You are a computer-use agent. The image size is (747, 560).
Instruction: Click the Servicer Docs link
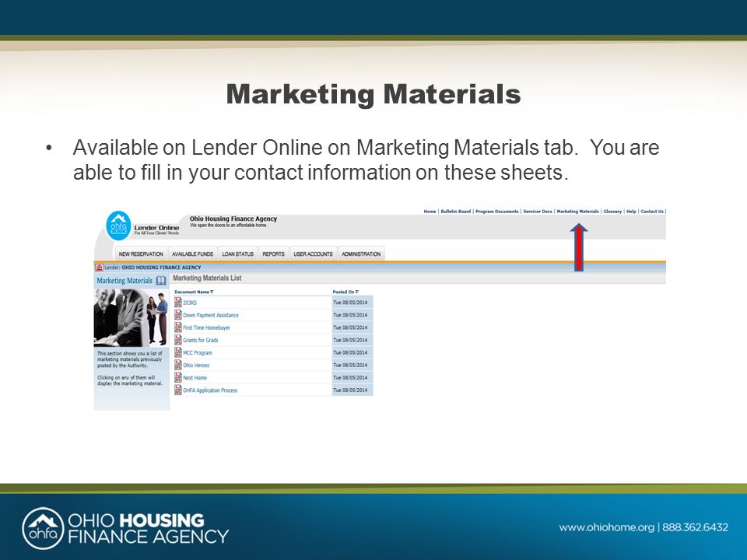pyautogui.click(x=538, y=212)
